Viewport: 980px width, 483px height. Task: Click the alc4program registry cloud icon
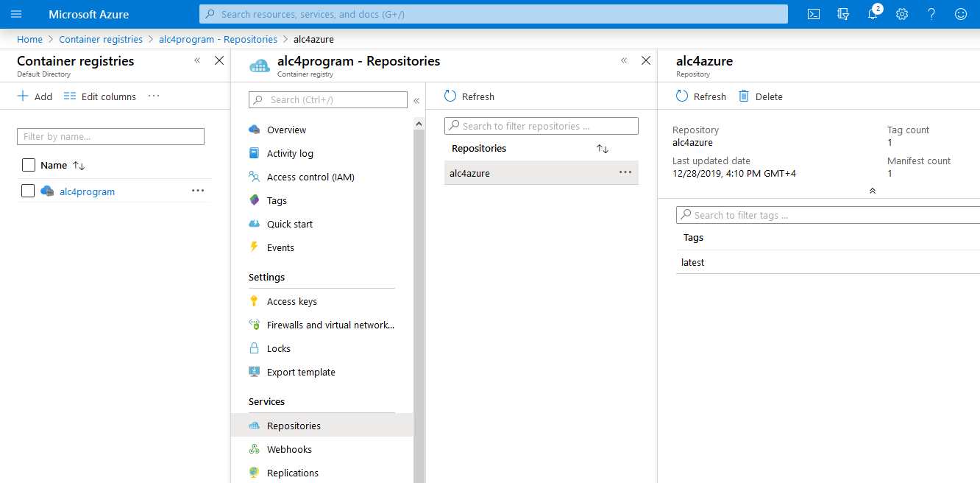[x=48, y=191]
